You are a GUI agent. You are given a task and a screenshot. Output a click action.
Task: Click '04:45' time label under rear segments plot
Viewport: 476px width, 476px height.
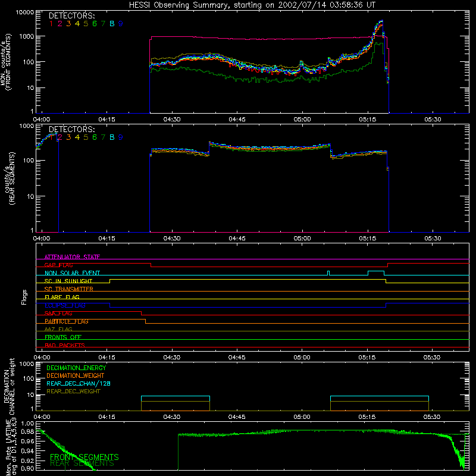[x=237, y=239]
